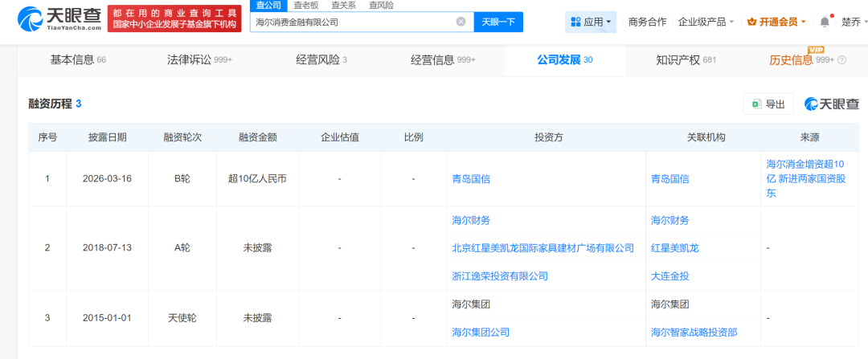Click the B轮 round cell
This screenshot has height=359, width=868.
click(182, 178)
